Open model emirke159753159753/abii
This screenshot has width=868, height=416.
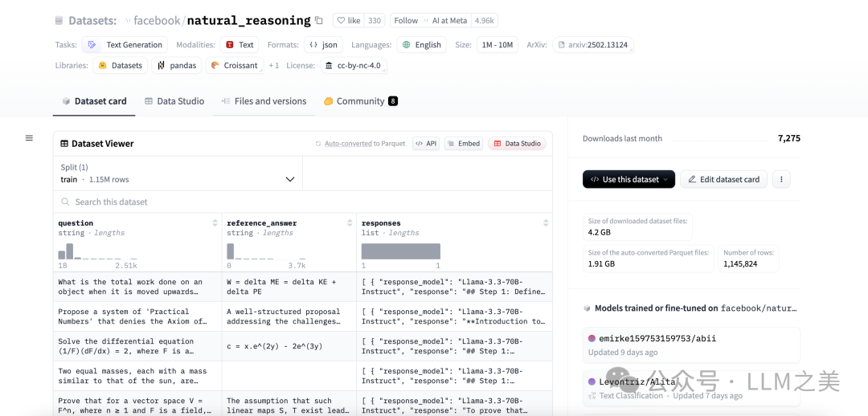click(x=691, y=345)
